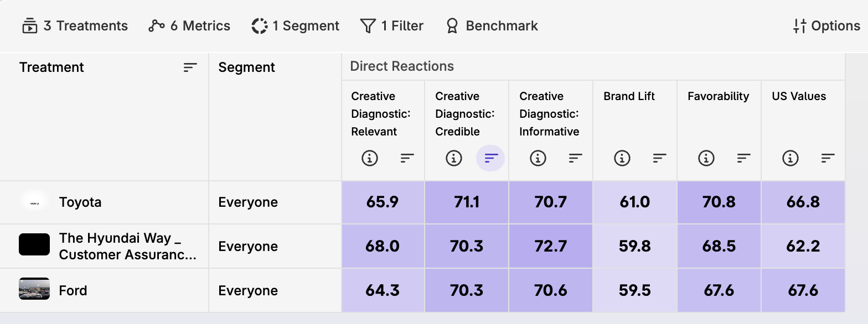The height and width of the screenshot is (324, 868).
Task: Click Toyota's Informative score 70.7
Action: [551, 202]
